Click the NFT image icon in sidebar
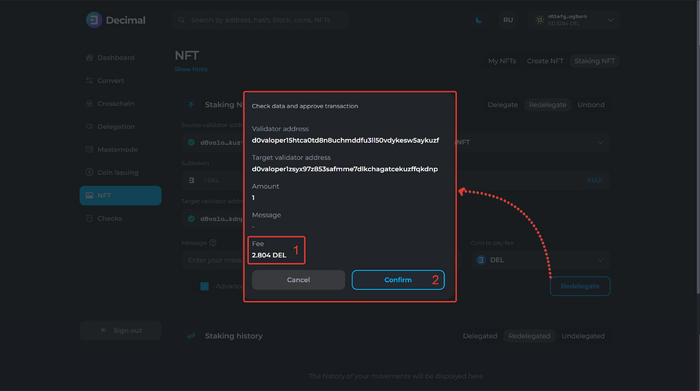Viewport: 700px width, 391px height. (x=89, y=196)
